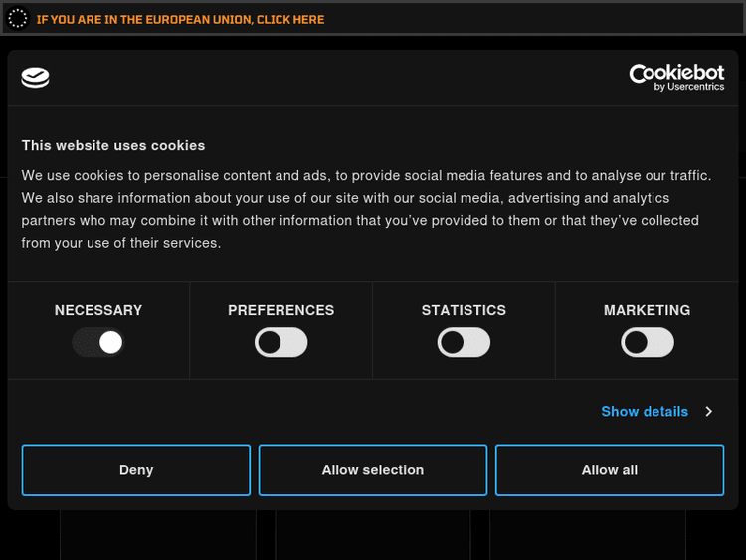Open the Cookiebot by Usercentrics logo
Viewport: 746px width, 560px height.
pos(676,78)
